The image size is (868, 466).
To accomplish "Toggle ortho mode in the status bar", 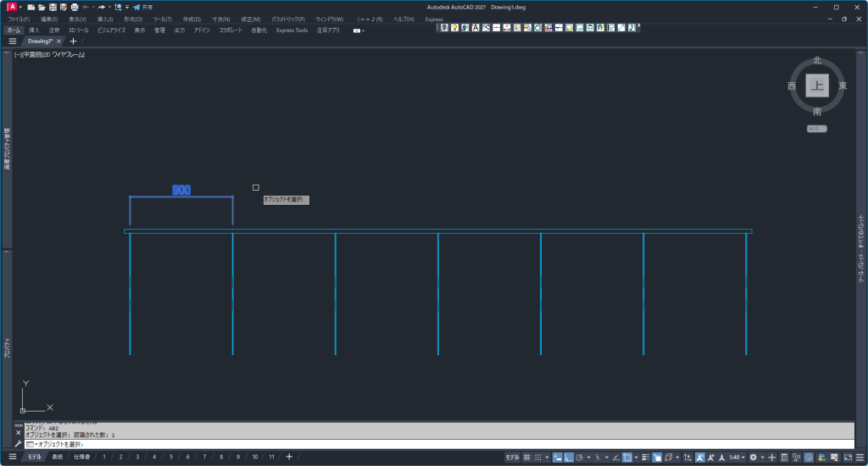I will click(568, 457).
